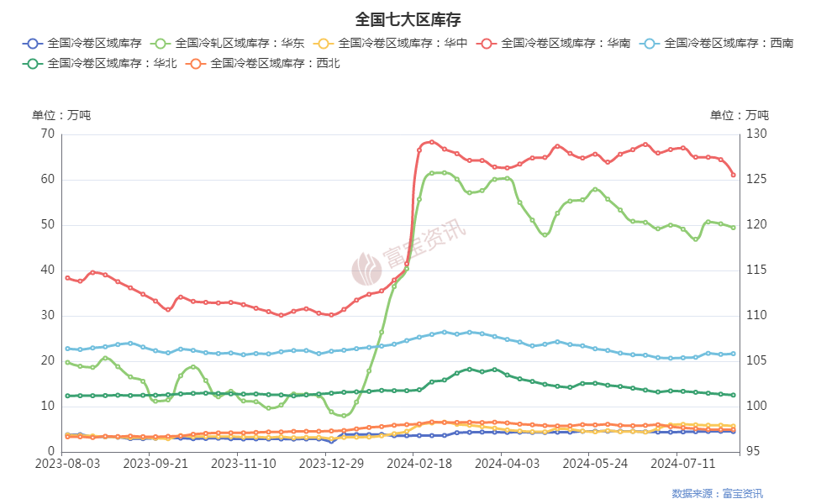The width and height of the screenshot is (816, 504).
Task: Click the orange 西北 legend marker
Action: coord(195,62)
